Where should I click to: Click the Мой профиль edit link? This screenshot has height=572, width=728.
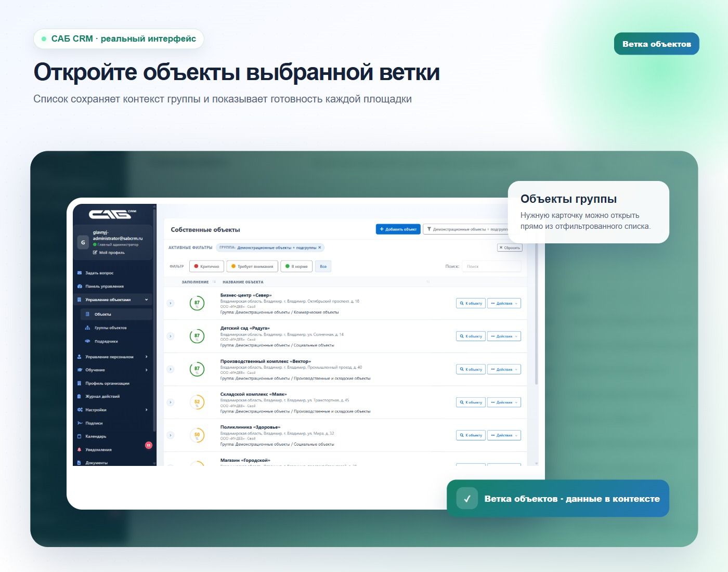click(109, 253)
